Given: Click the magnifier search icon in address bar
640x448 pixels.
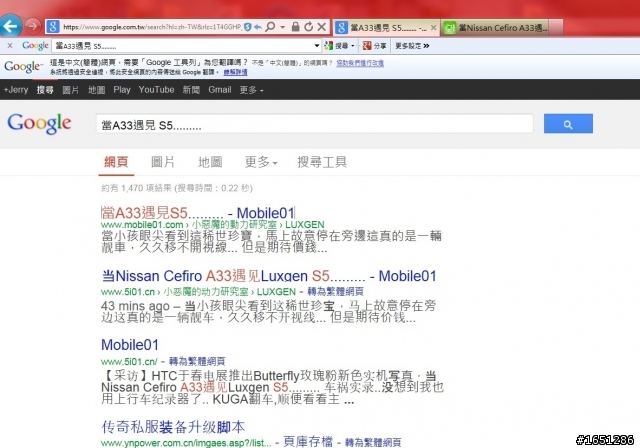Looking at the screenshot, I should 270,27.
